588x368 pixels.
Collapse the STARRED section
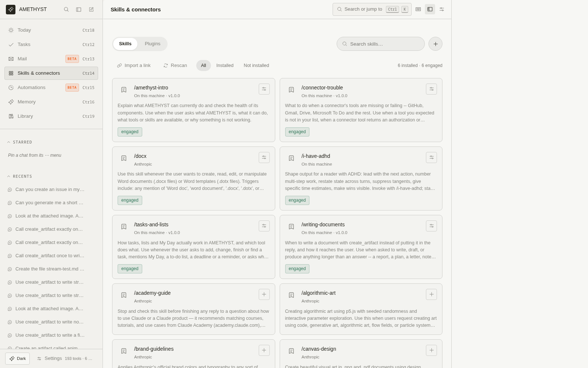pos(20,142)
